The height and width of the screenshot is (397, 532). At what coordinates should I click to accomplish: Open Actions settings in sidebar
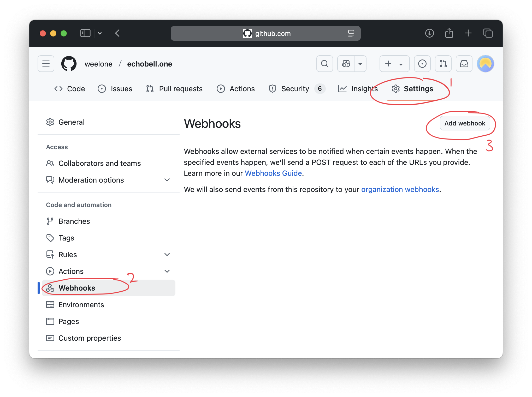coord(109,271)
